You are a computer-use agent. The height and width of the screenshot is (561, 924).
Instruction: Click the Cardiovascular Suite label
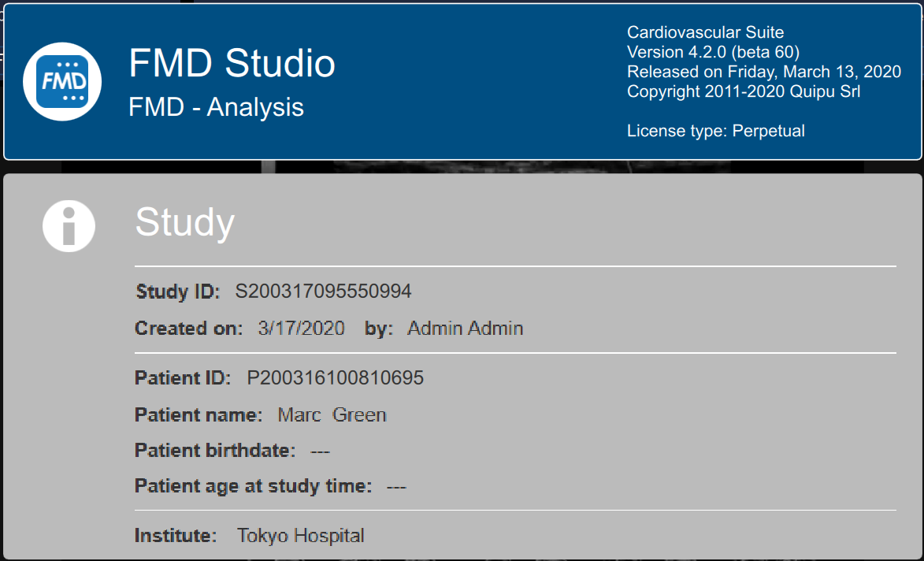pos(705,32)
